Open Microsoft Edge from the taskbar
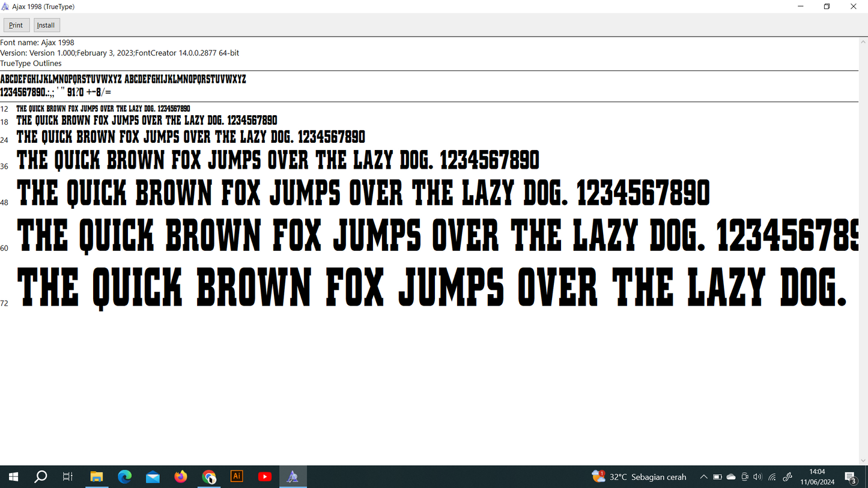 point(124,477)
